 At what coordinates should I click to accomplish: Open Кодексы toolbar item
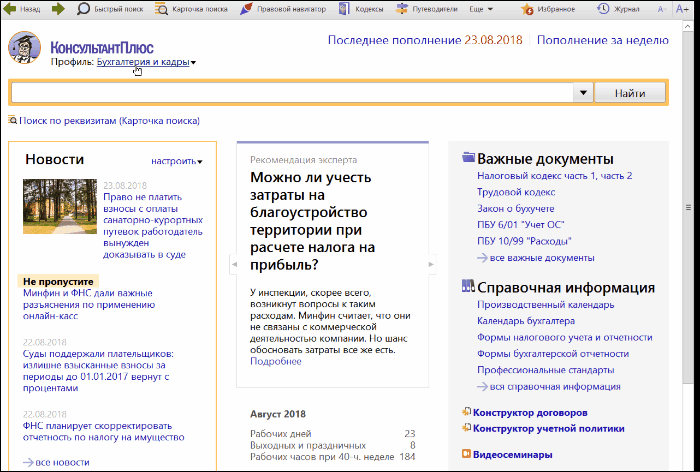point(364,8)
